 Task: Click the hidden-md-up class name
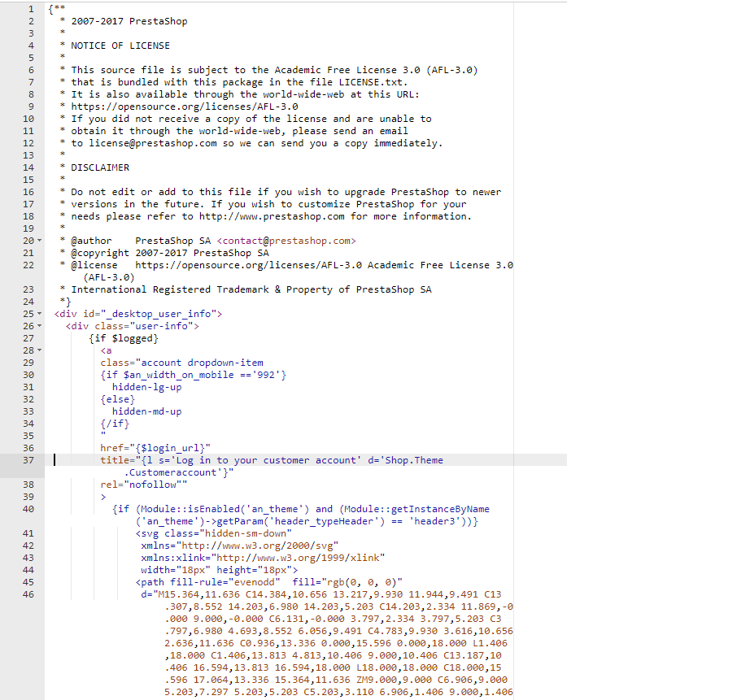point(147,411)
